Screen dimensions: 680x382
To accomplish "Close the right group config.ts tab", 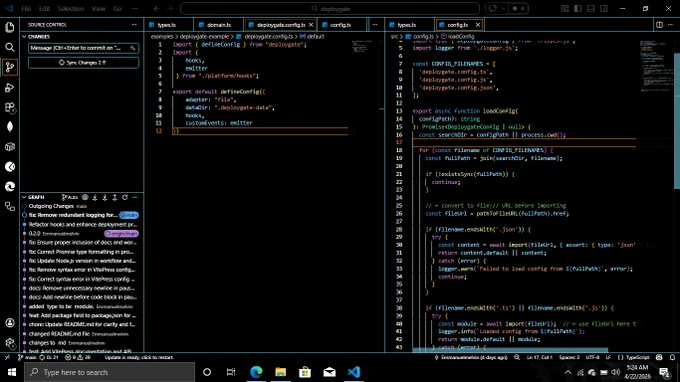I will pyautogui.click(x=478, y=25).
